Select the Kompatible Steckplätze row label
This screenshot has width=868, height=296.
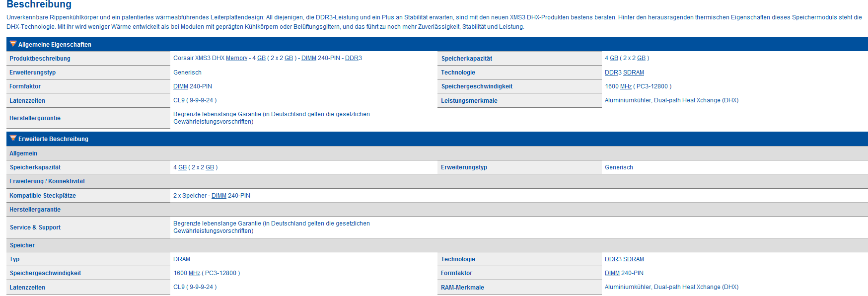click(43, 196)
